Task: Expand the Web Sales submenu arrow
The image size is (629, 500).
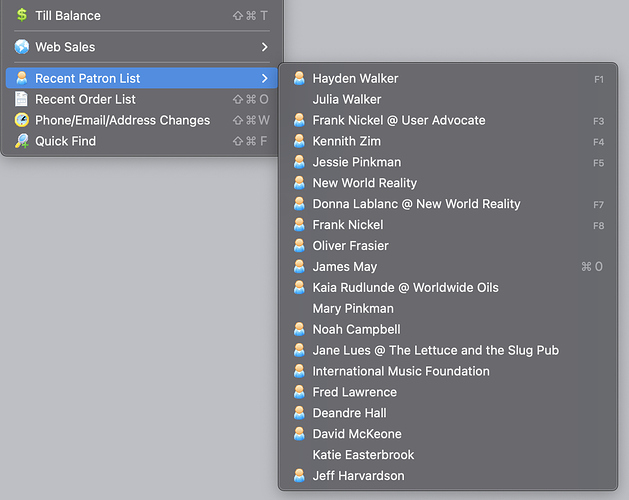Action: point(264,47)
